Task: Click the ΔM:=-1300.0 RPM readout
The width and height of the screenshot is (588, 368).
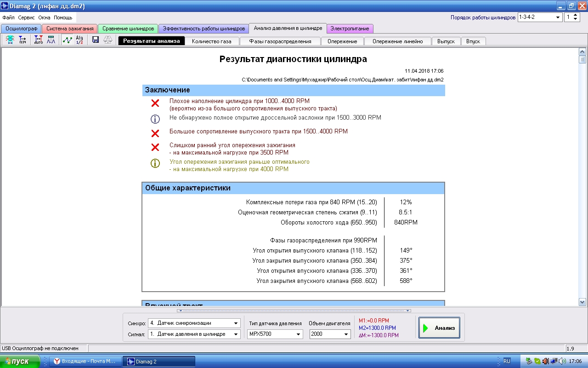Action: 379,335
